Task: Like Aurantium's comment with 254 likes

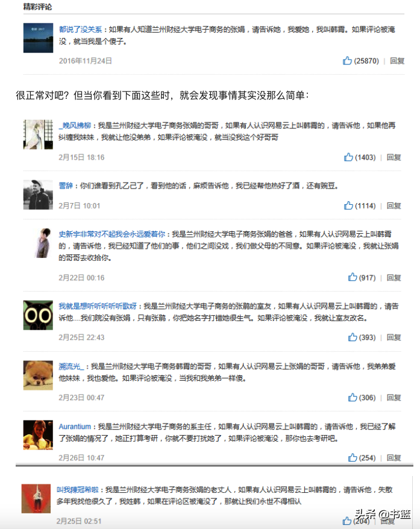Action: click(353, 457)
